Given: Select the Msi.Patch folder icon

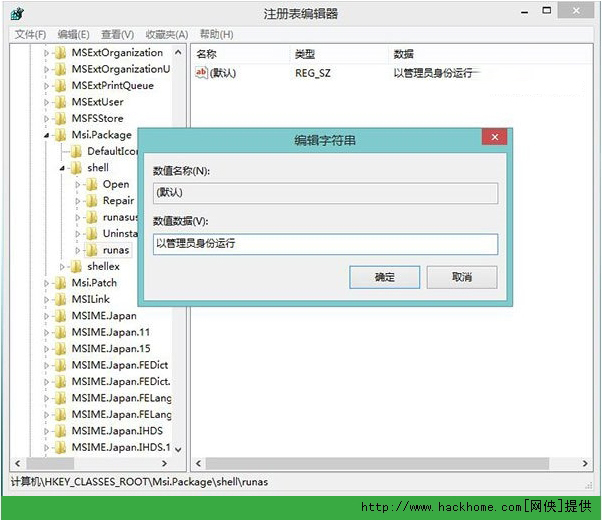Looking at the screenshot, I should coord(60,283).
